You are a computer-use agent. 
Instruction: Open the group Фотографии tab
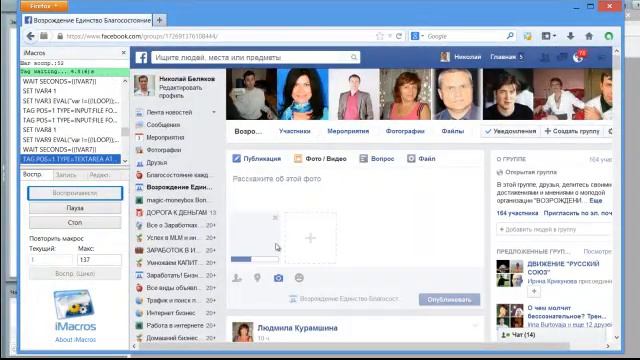click(x=405, y=131)
